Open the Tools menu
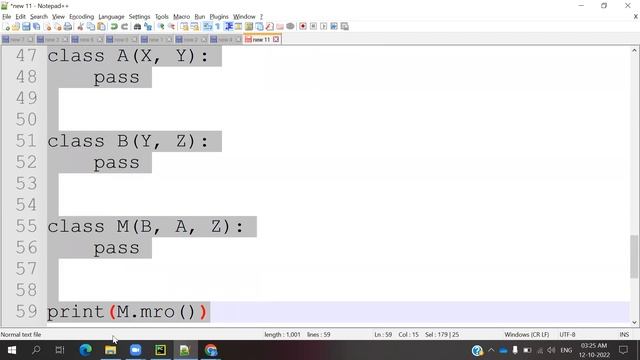Screen dimensions: 640x360 (x=162, y=17)
